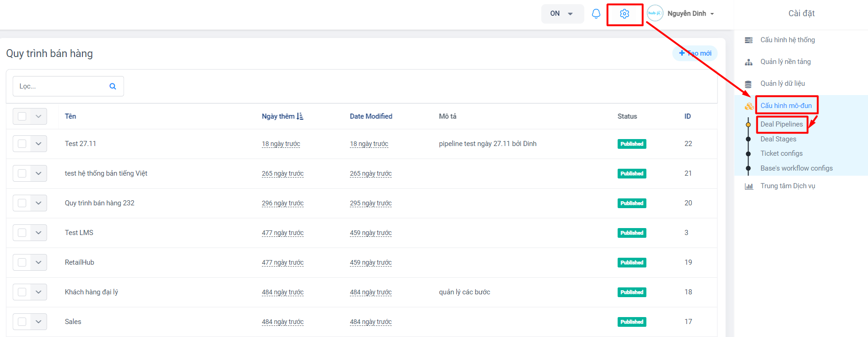Click the notification bell icon

pyautogui.click(x=596, y=14)
